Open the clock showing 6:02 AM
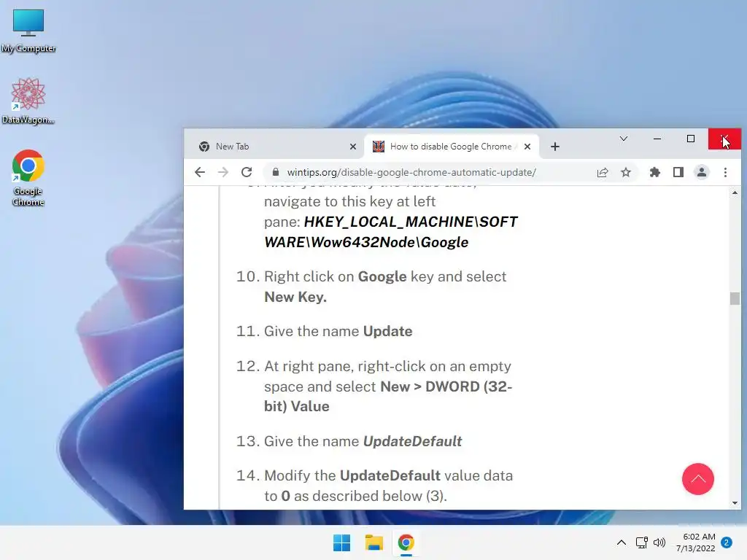 pos(696,542)
